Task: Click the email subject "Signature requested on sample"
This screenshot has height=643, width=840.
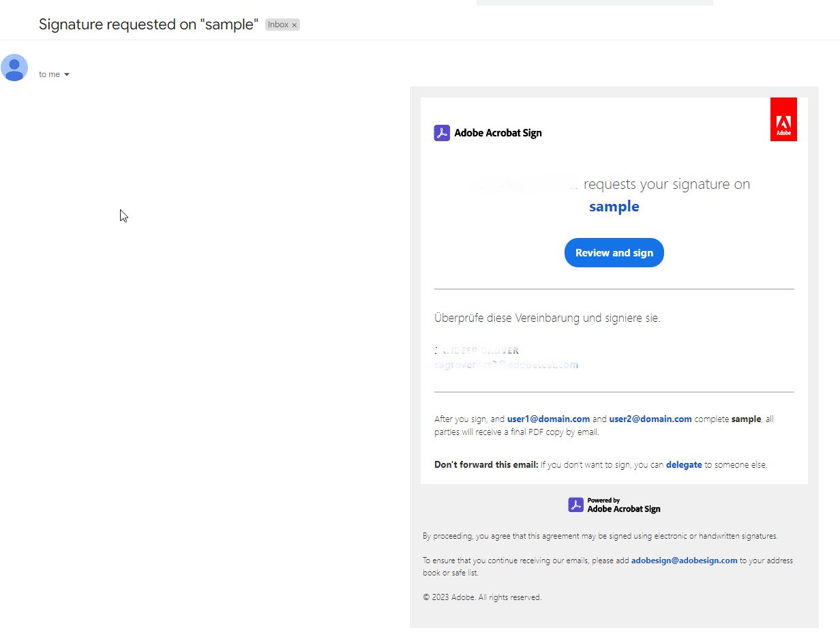Action: click(x=148, y=25)
